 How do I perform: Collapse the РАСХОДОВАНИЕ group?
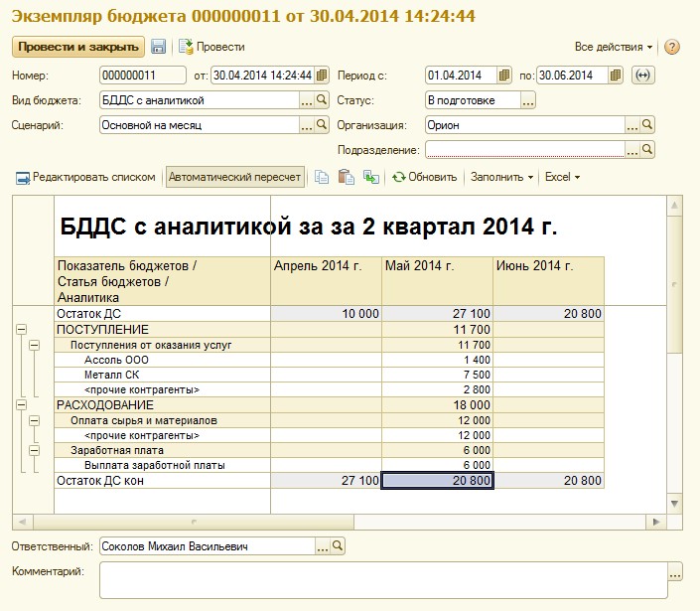pyautogui.click(x=21, y=405)
